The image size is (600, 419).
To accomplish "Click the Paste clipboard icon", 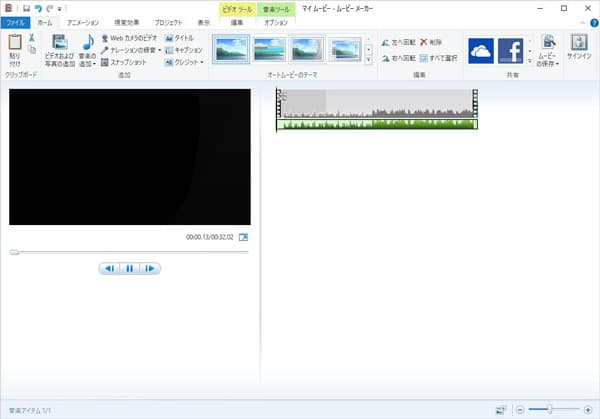I will pos(15,43).
